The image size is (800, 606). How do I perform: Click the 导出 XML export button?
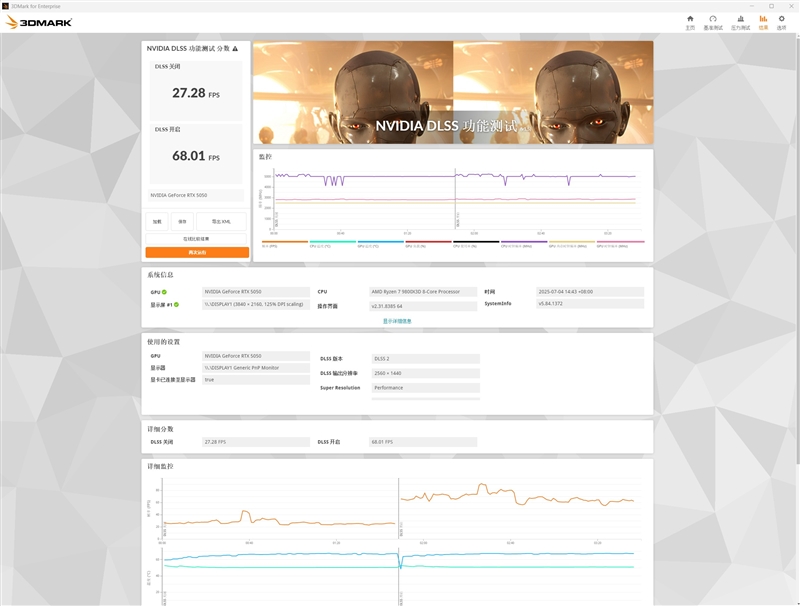(x=221, y=221)
